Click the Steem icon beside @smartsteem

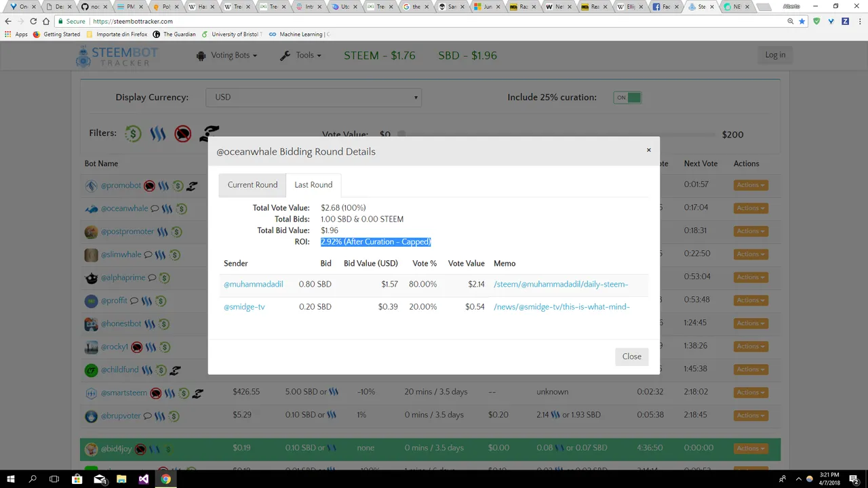170,393
